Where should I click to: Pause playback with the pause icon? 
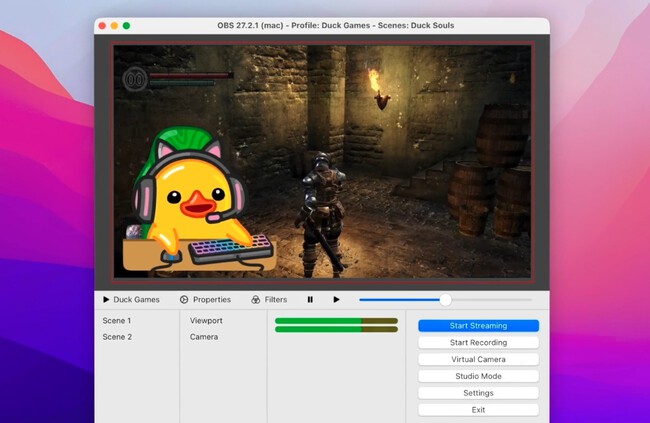pos(310,299)
